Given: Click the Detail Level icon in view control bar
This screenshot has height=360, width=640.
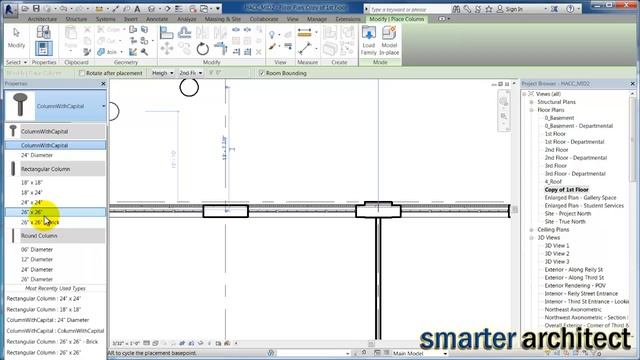Looking at the screenshot, I should coord(147,343).
